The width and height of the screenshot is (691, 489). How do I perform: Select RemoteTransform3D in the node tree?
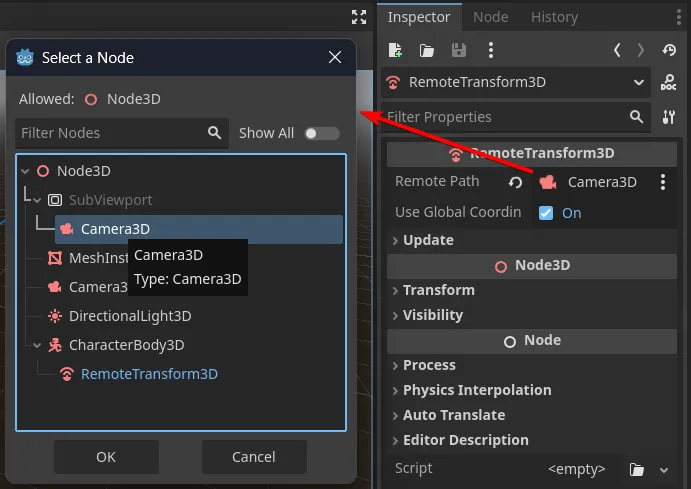[149, 374]
